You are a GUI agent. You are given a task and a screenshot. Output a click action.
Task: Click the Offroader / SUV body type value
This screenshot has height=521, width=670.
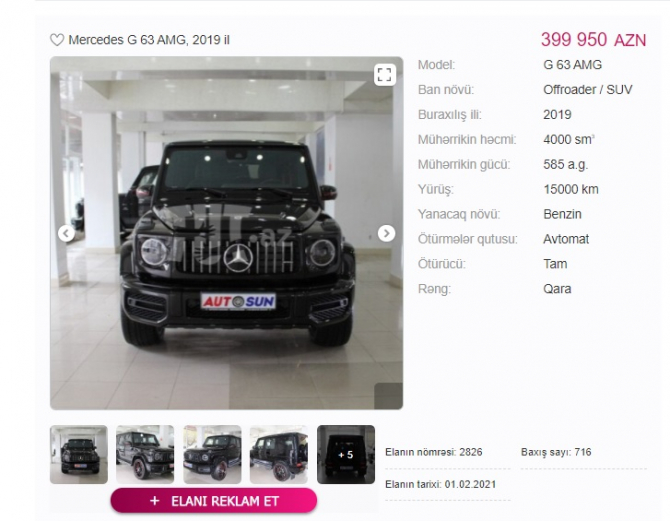588,90
